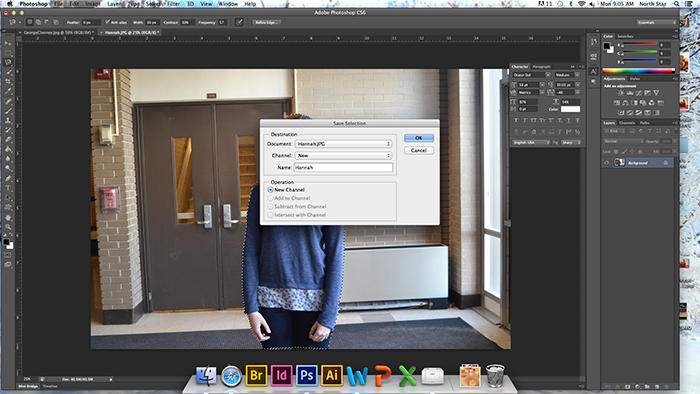Select Subtract from Channel option
Image resolution: width=700 pixels, height=394 pixels.
point(270,207)
